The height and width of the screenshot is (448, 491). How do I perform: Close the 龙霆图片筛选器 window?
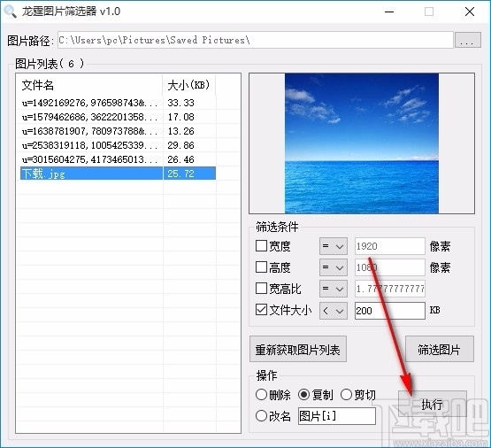470,12
